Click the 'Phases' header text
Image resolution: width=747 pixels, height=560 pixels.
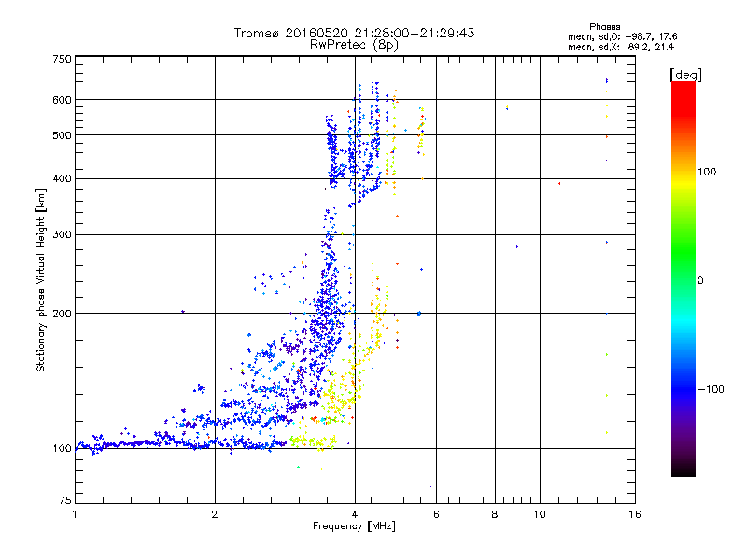pyautogui.click(x=604, y=27)
